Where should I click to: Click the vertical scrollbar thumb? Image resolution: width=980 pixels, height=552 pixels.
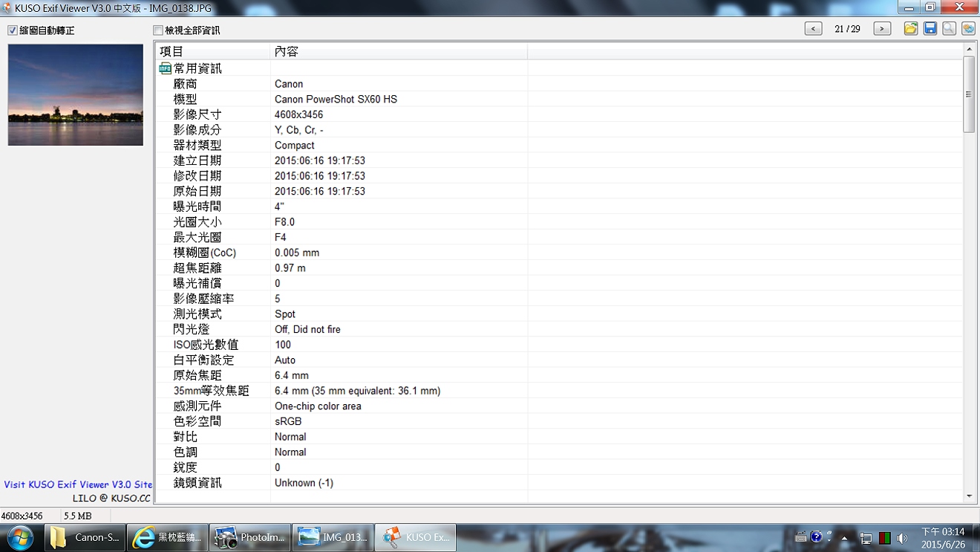pos(969,94)
